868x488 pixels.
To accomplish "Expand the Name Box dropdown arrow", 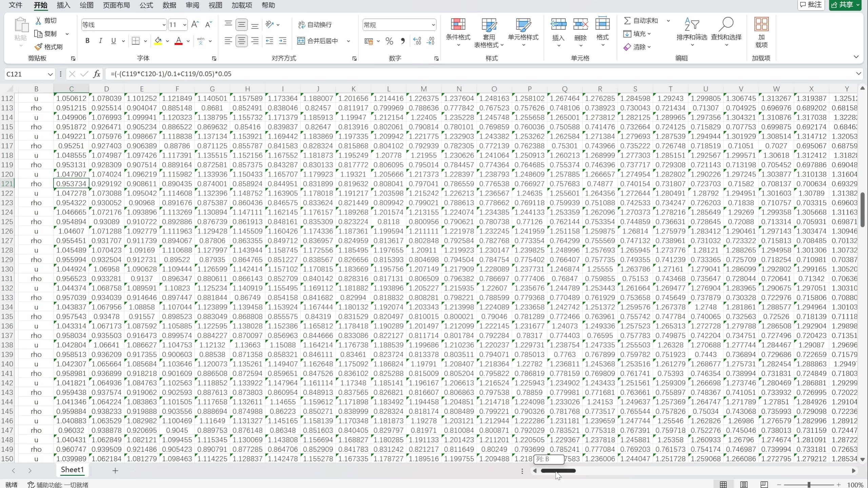I will pos(50,74).
